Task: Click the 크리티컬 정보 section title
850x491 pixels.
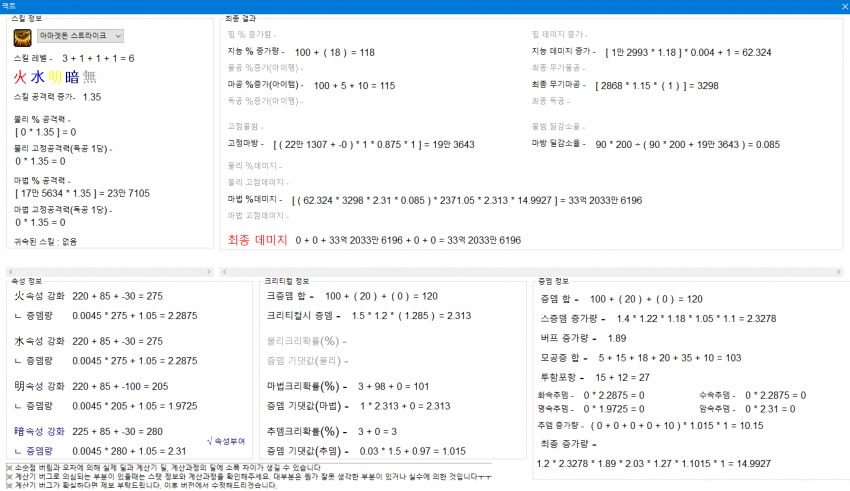Action: point(287,281)
